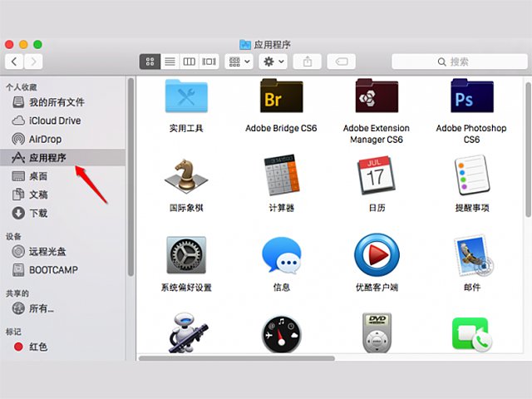Open 远程光盘 remote disc in sidebar
532x399 pixels.
[x=63, y=251]
